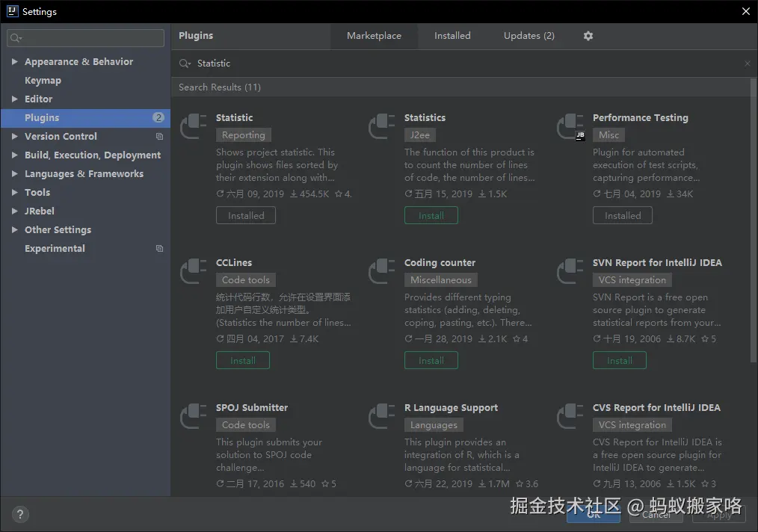The image size is (758, 532).
Task: Install the CCLines plugin
Action: (243, 360)
